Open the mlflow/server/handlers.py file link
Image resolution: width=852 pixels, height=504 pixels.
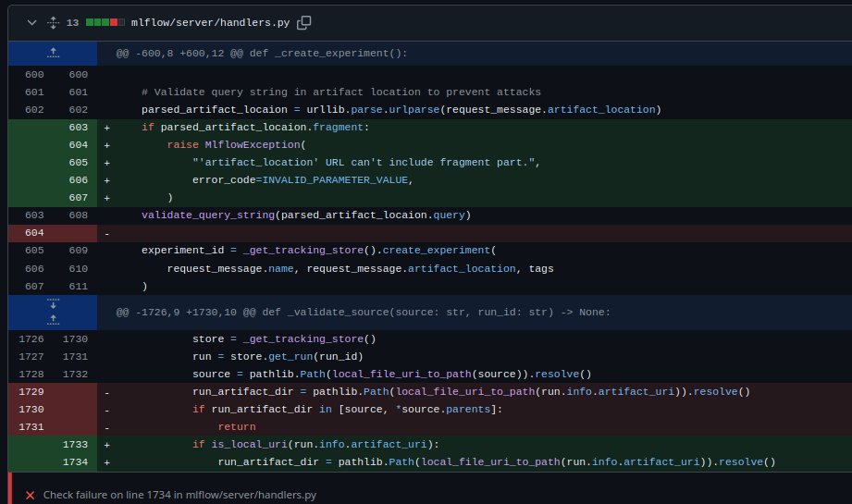[x=210, y=22]
